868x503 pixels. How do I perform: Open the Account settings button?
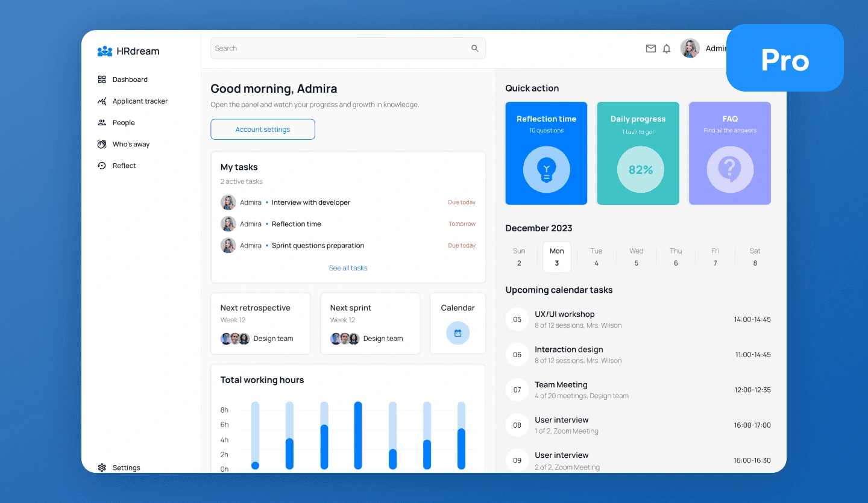(262, 129)
